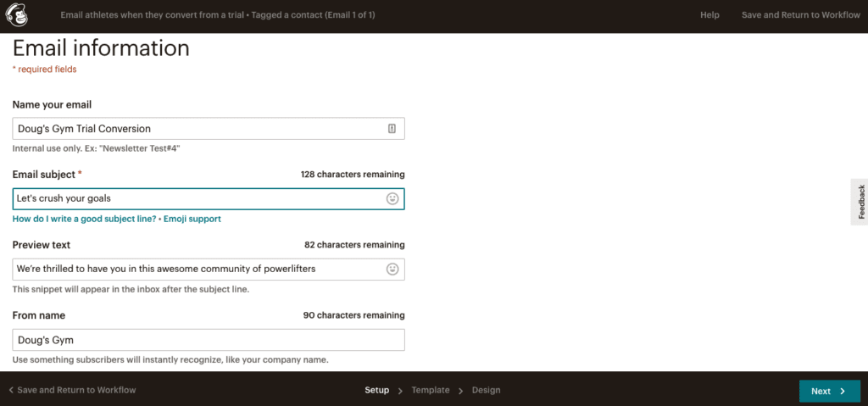Go to the Design step

pos(486,390)
